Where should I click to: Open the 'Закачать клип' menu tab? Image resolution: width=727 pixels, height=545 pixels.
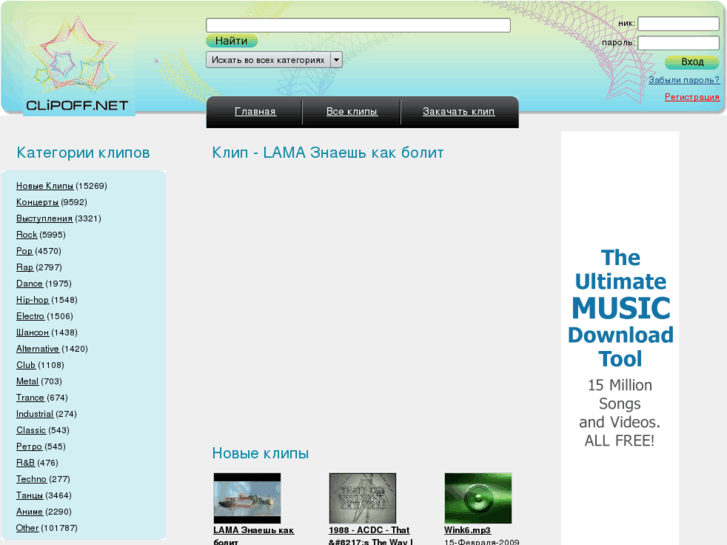pos(458,111)
